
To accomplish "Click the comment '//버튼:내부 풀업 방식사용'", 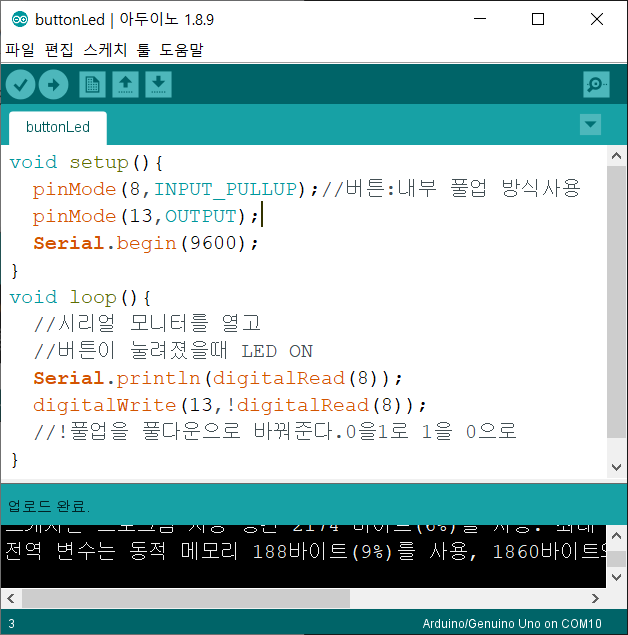I will click(451, 189).
